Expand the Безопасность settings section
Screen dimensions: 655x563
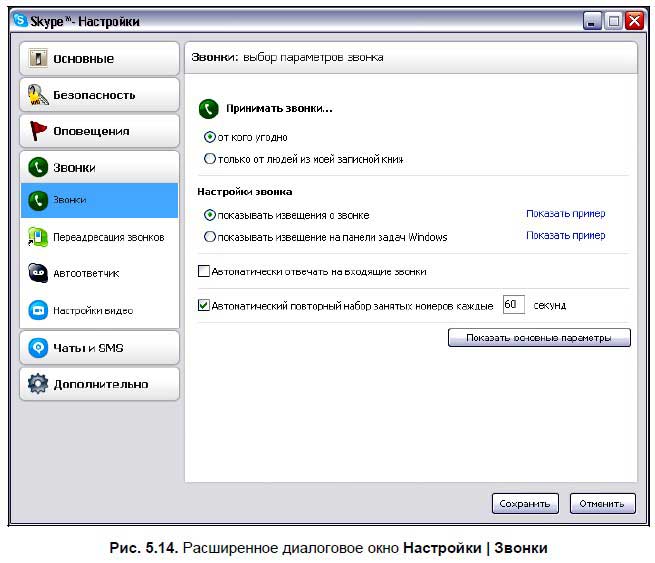click(99, 95)
